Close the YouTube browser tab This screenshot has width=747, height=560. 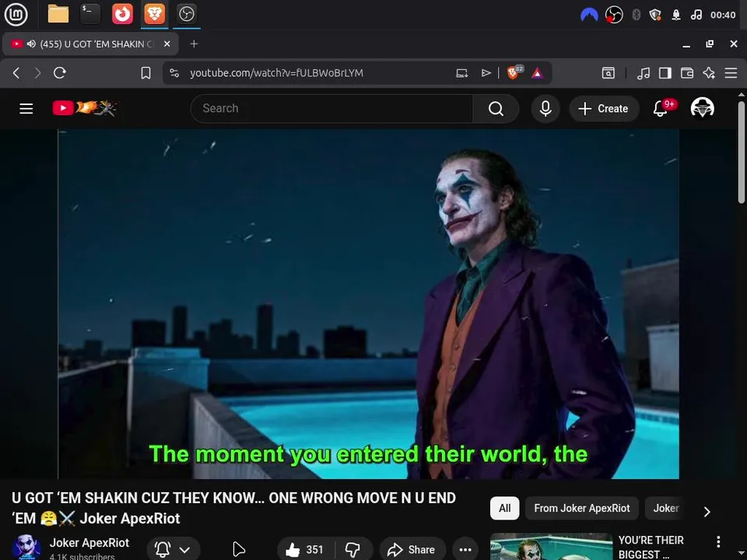pos(167,44)
